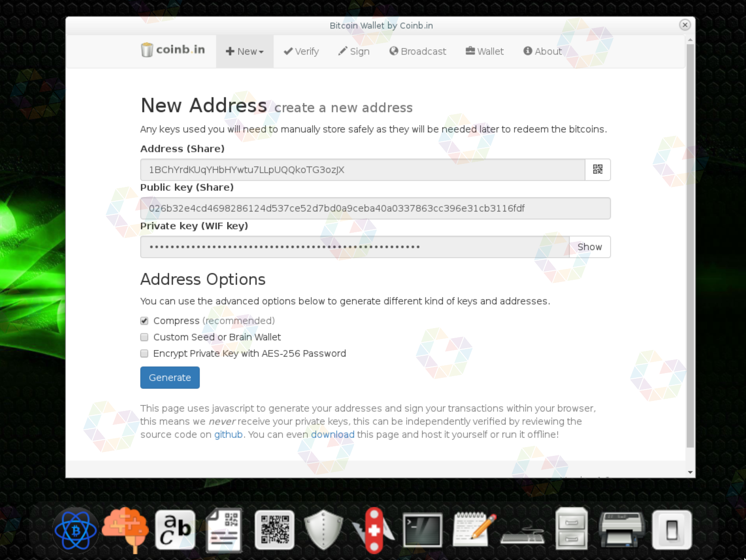Launch the orange brain wallet app
The height and width of the screenshot is (560, 746).
click(125, 530)
